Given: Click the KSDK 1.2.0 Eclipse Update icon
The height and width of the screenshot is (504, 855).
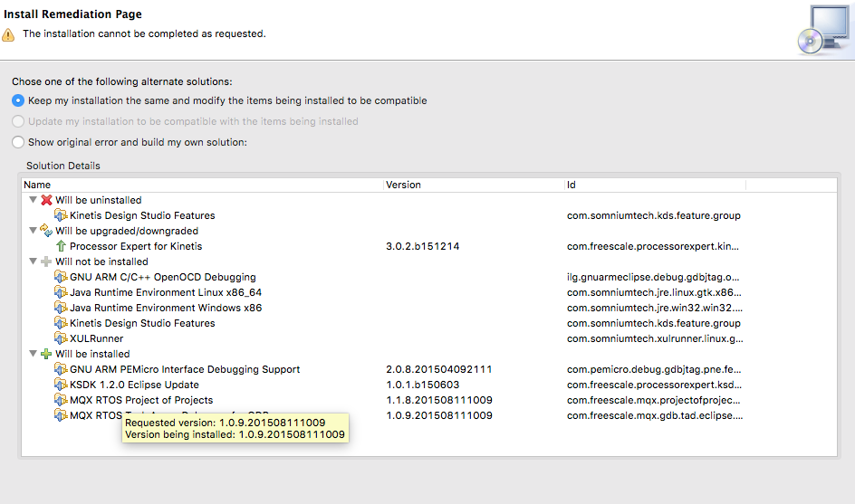Looking at the screenshot, I should coord(61,385).
